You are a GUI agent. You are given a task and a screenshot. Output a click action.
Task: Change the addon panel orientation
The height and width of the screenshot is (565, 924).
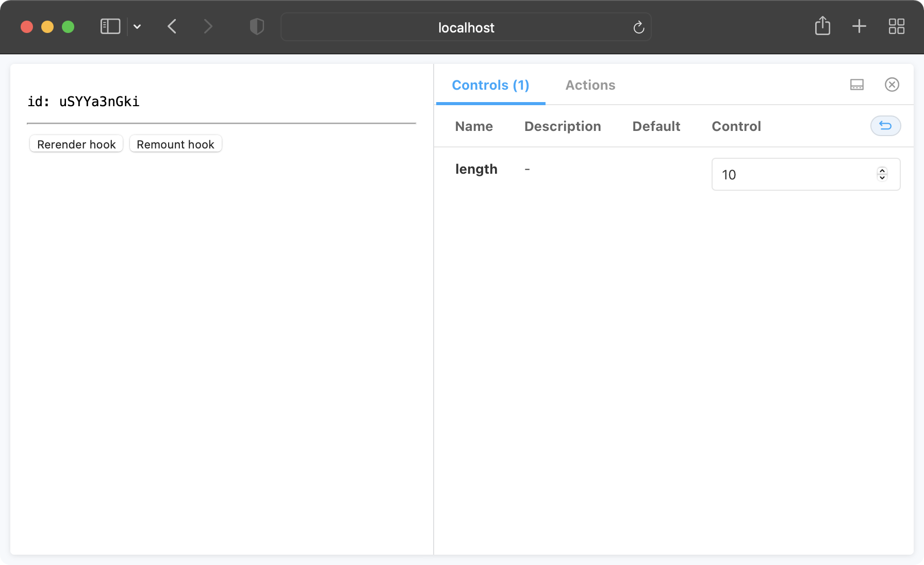click(856, 85)
